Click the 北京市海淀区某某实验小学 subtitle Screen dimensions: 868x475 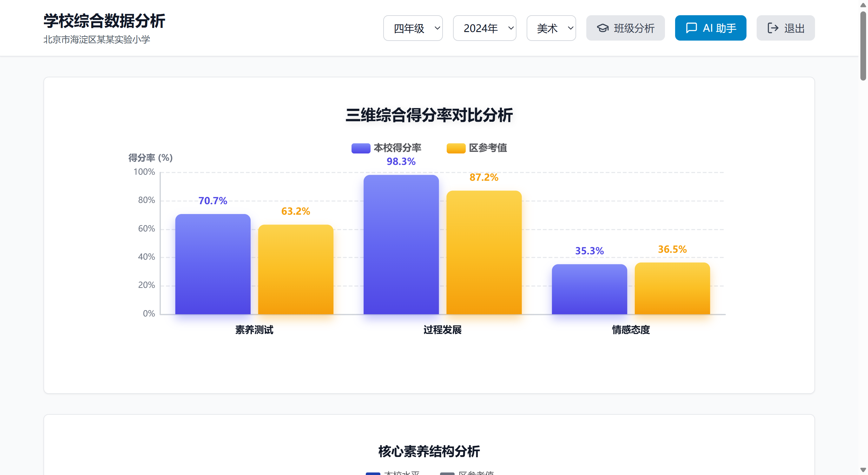tap(97, 39)
